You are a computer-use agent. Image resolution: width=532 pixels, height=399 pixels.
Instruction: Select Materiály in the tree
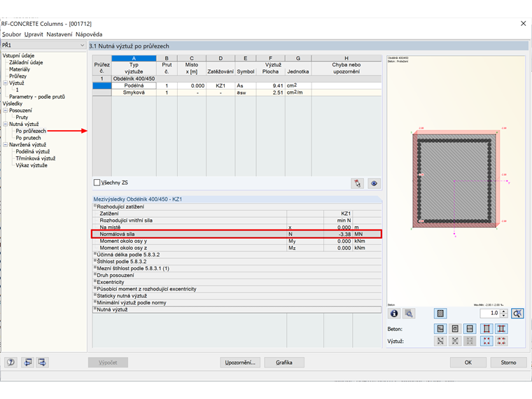coord(20,69)
